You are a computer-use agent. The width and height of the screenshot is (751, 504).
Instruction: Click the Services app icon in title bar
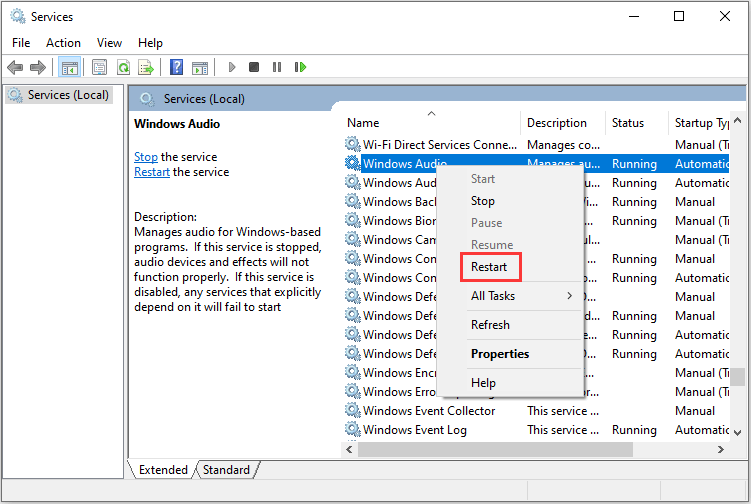click(x=17, y=16)
